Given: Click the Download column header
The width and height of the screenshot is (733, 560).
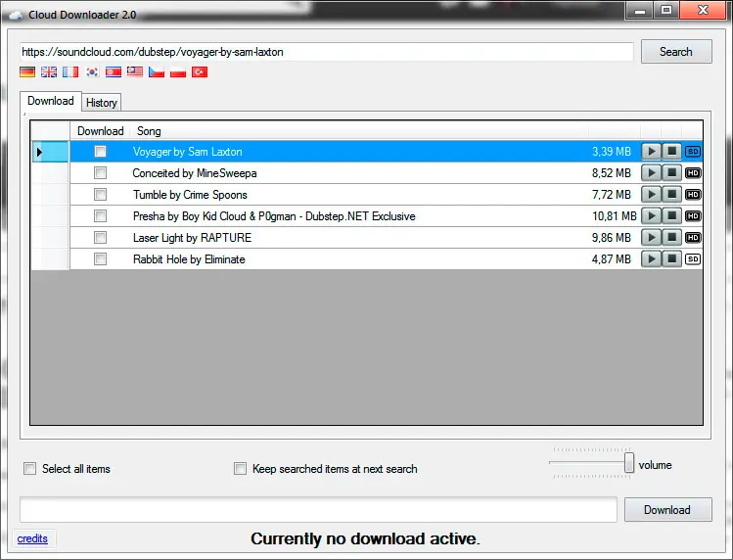Looking at the screenshot, I should tap(100, 131).
